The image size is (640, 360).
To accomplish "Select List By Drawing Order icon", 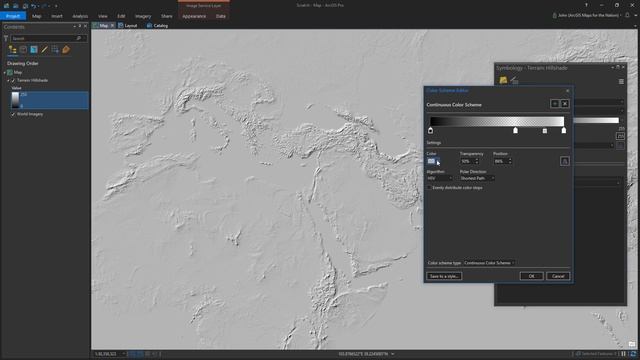I will [x=13, y=50].
